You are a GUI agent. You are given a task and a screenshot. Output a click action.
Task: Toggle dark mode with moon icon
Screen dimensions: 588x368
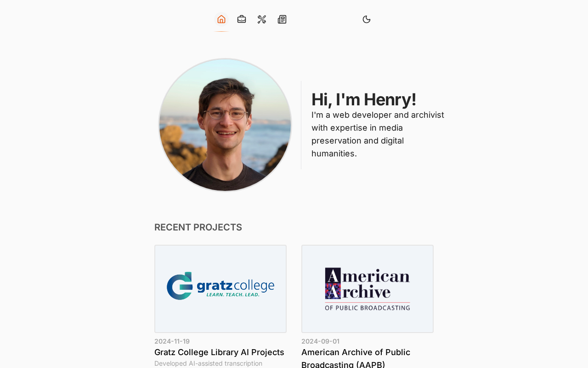[367, 19]
